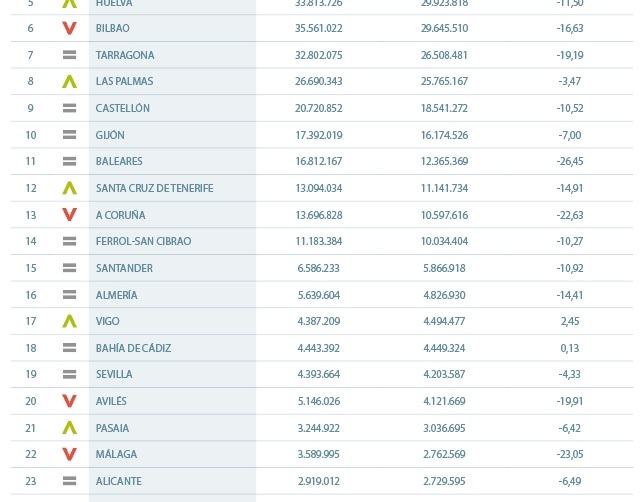The width and height of the screenshot is (644, 502).
Task: Click the green up arrow beside Santa Cruz de Tenerife
Action: click(70, 188)
